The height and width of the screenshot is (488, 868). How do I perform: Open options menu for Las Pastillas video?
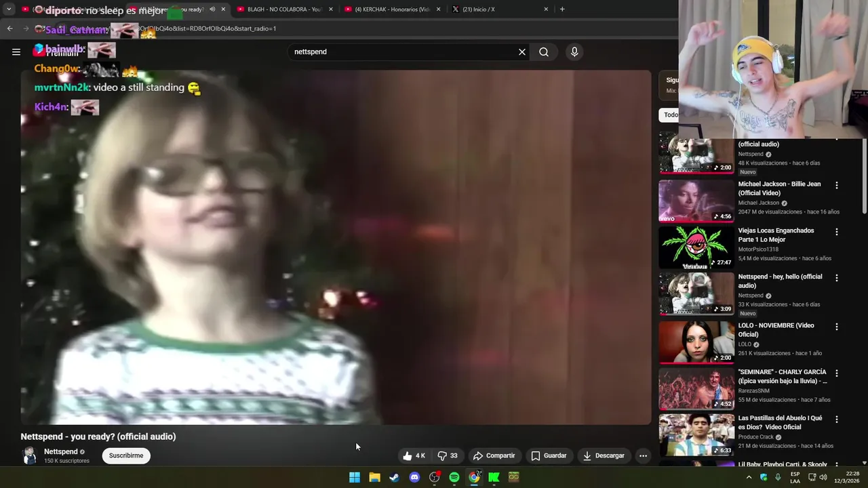click(x=836, y=420)
